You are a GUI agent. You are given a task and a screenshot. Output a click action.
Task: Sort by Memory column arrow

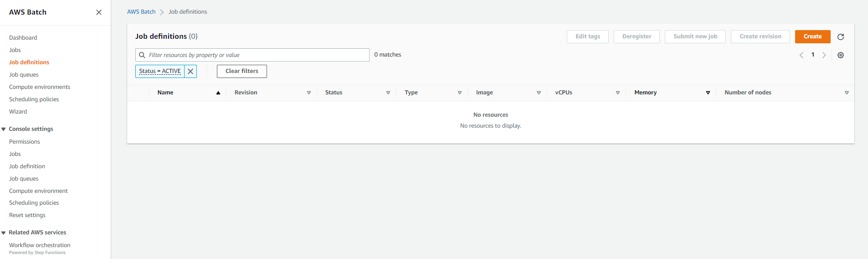click(708, 93)
